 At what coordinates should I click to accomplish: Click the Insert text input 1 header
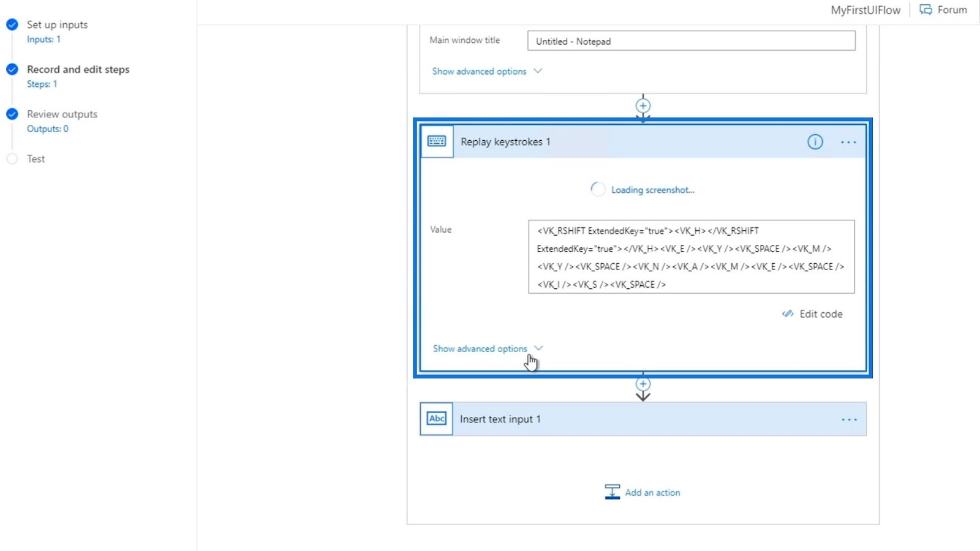point(643,419)
